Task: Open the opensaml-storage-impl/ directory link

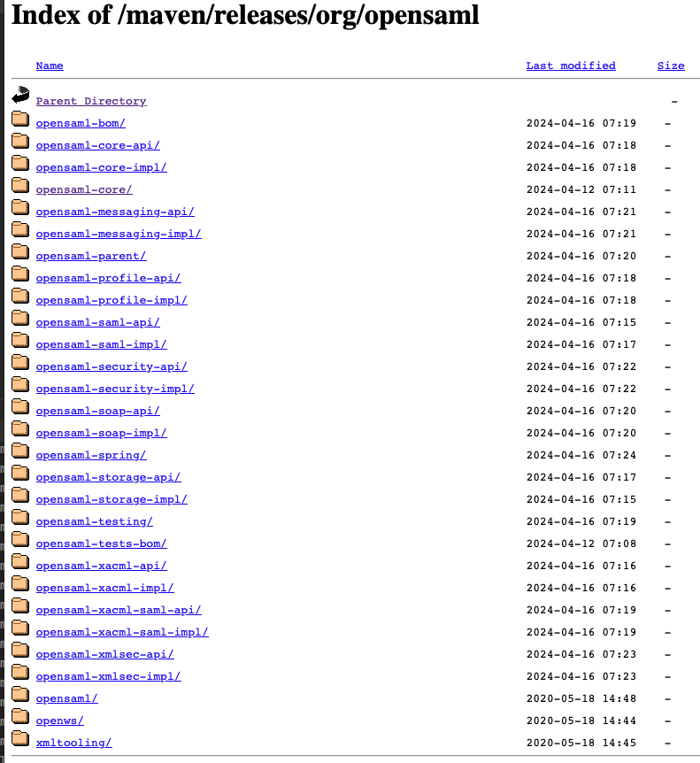Action: coord(112,500)
